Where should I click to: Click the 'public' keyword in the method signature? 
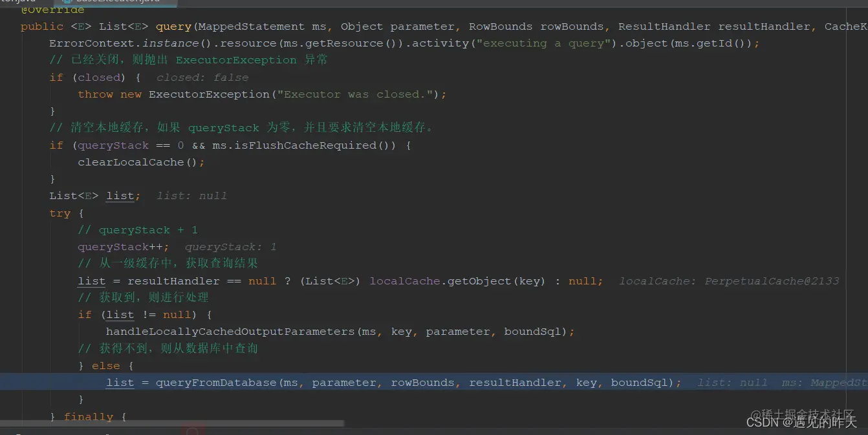[42, 27]
